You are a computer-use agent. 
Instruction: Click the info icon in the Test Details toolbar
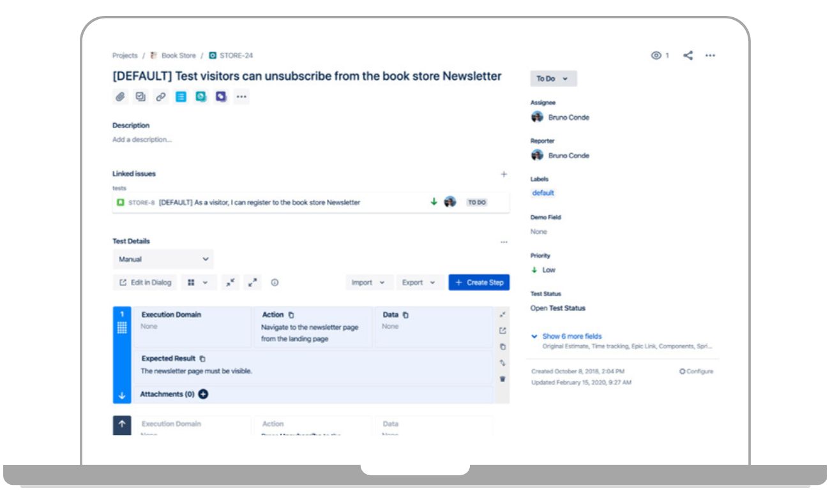pyautogui.click(x=274, y=281)
